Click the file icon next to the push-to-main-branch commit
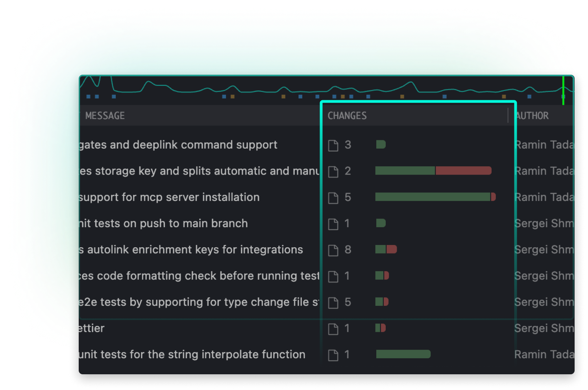This screenshot has height=390, width=588. [334, 223]
